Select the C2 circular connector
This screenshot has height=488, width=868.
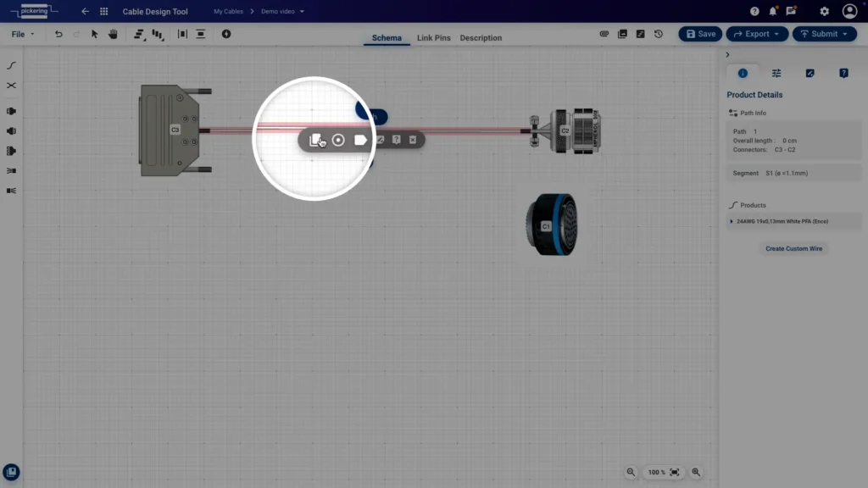[565, 131]
